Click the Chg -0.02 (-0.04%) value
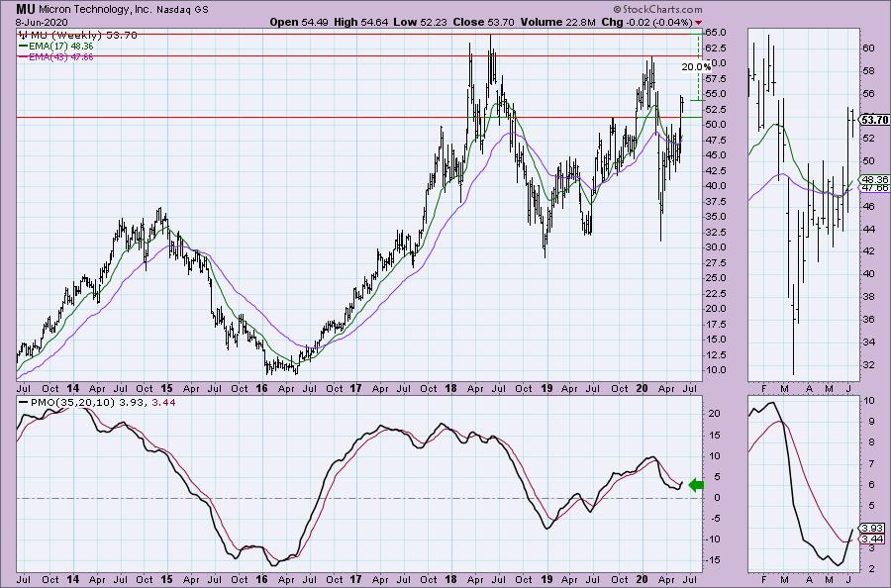891x588 pixels. (646, 23)
